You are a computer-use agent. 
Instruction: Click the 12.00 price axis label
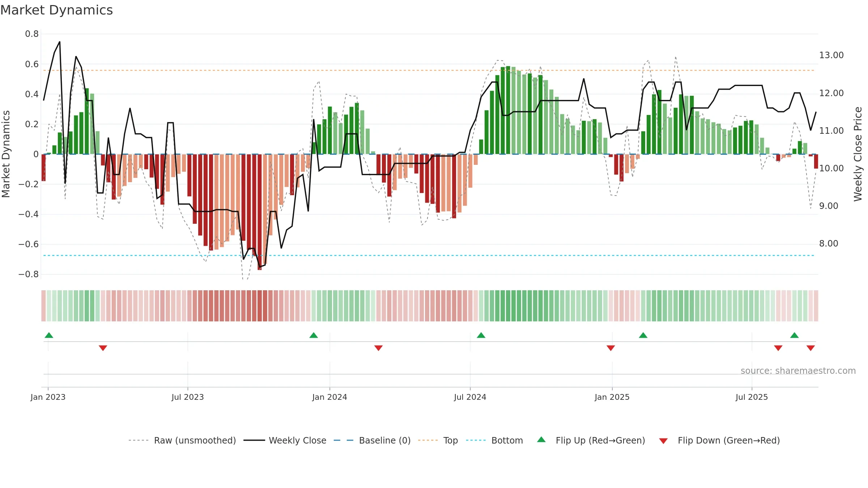(x=831, y=93)
